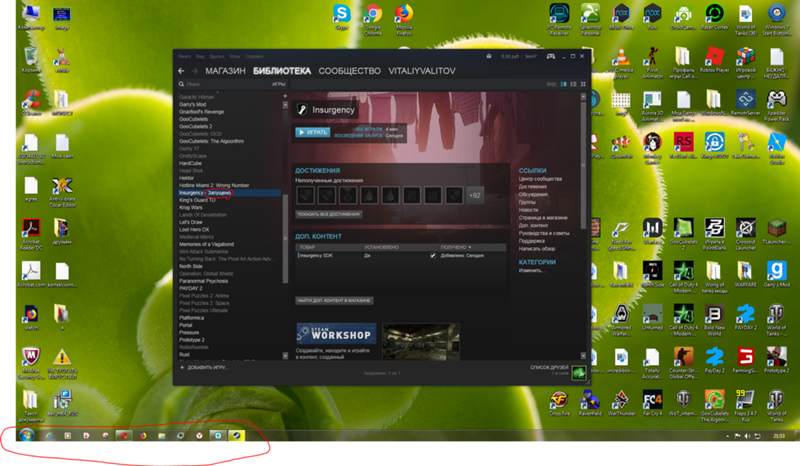800x466 pixels.
Task: Toggle Insurgency SDK installed checkbox
Action: coord(433,256)
